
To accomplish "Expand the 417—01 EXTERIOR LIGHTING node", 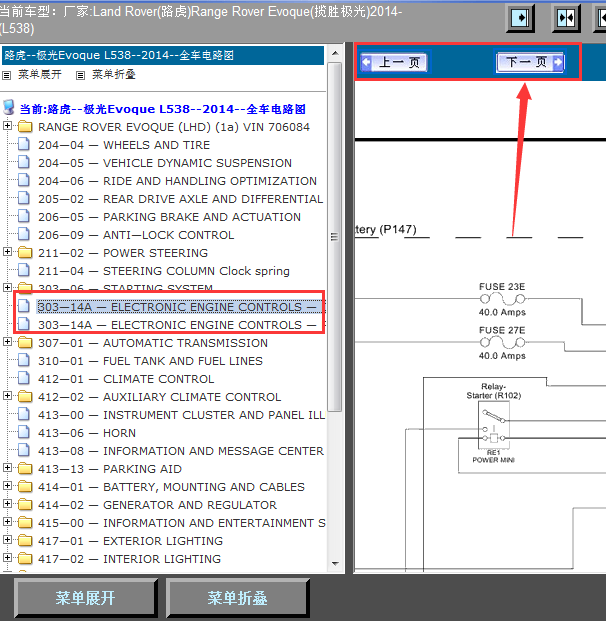I will pos(7,539).
